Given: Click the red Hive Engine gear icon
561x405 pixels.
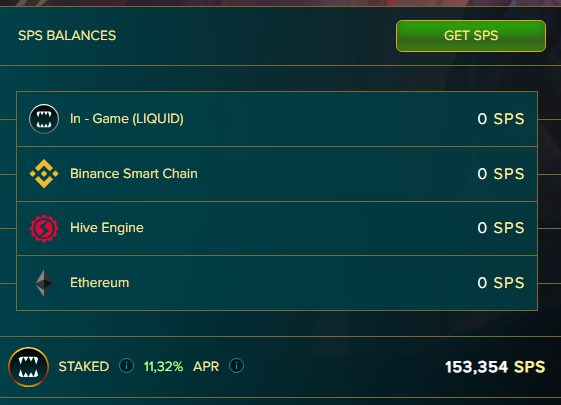Looking at the screenshot, I should click(x=44, y=228).
